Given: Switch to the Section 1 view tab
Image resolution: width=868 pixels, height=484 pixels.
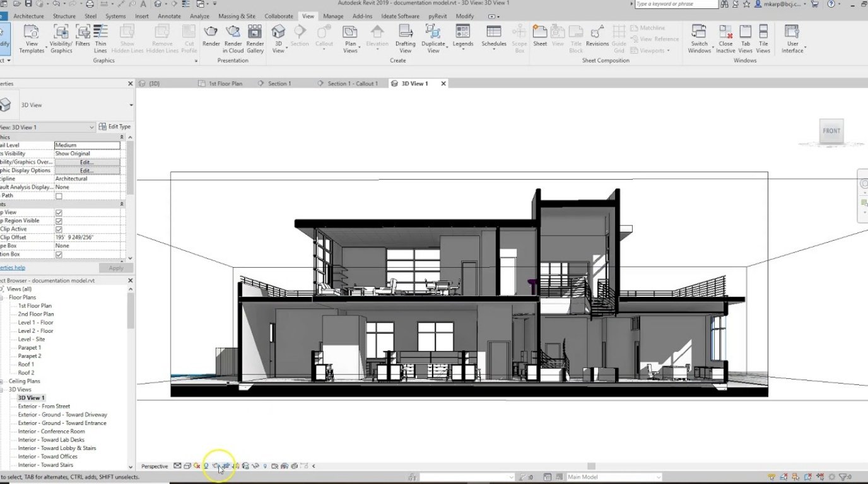Looking at the screenshot, I should pos(279,83).
